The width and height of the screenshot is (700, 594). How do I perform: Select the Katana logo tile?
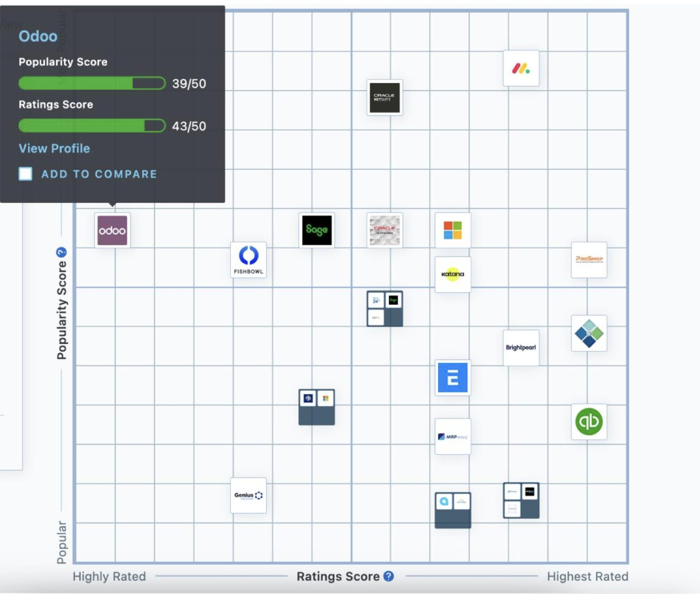[x=453, y=274]
